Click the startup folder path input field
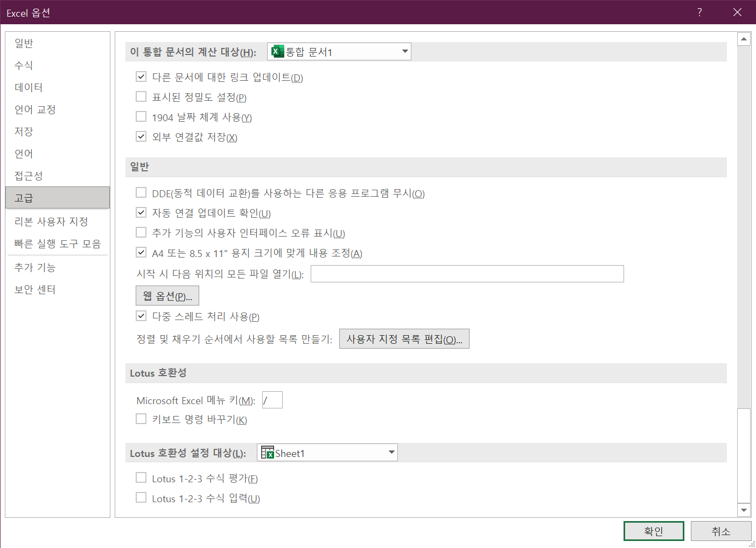 tap(467, 274)
